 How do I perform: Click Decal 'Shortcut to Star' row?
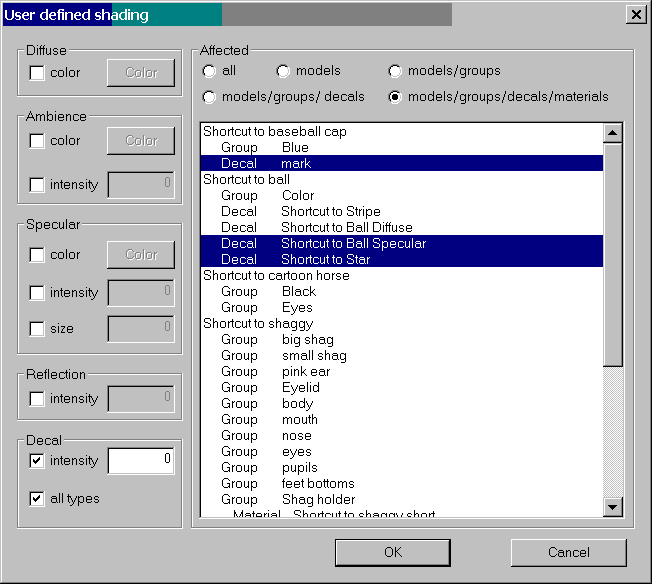point(402,260)
